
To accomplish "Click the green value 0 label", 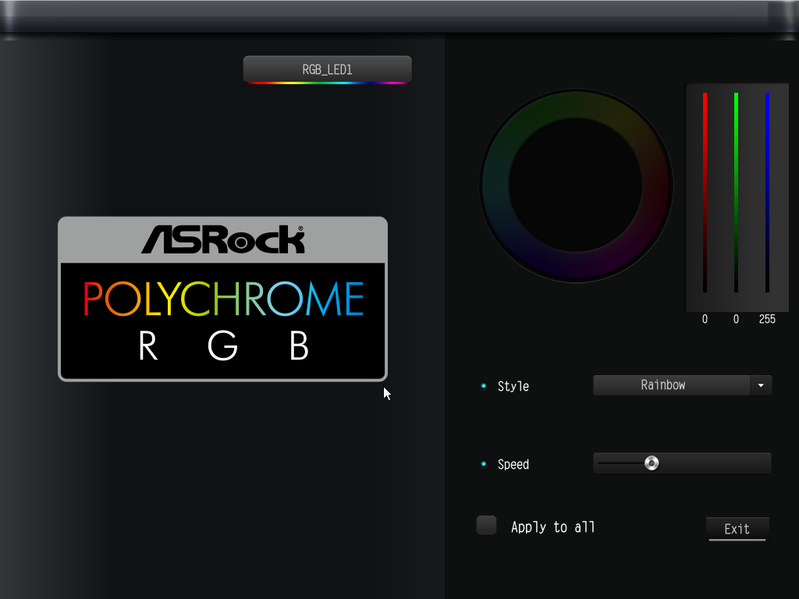I will pos(736,319).
